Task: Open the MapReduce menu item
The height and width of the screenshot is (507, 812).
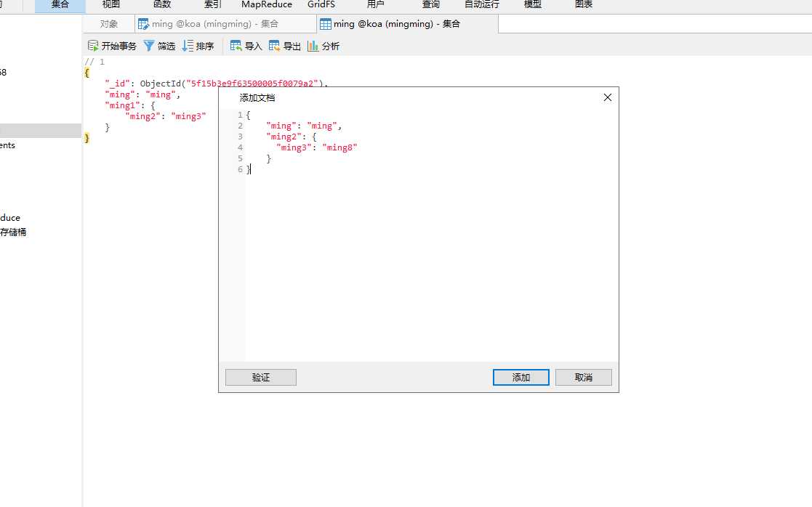Action: pos(267,4)
